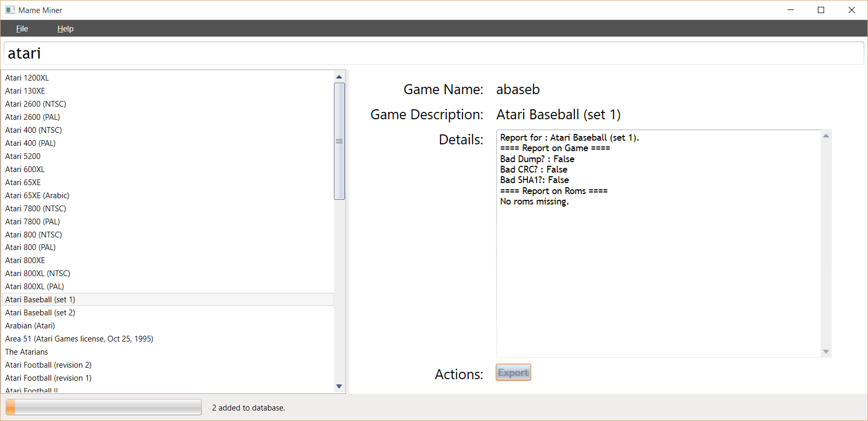Select 'Atari 2600 (PAL)' entry
The image size is (868, 421).
tap(168, 117)
